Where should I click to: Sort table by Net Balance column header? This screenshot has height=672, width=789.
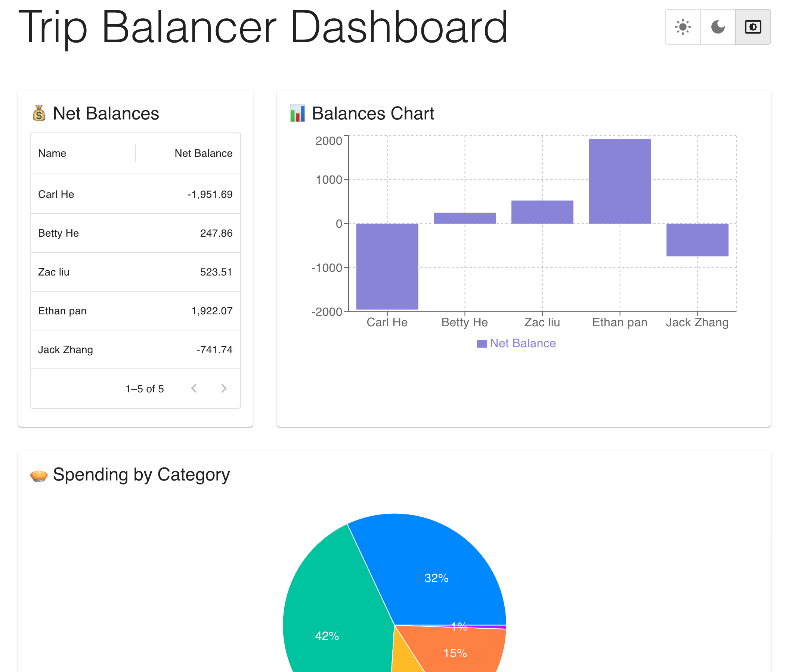(203, 153)
